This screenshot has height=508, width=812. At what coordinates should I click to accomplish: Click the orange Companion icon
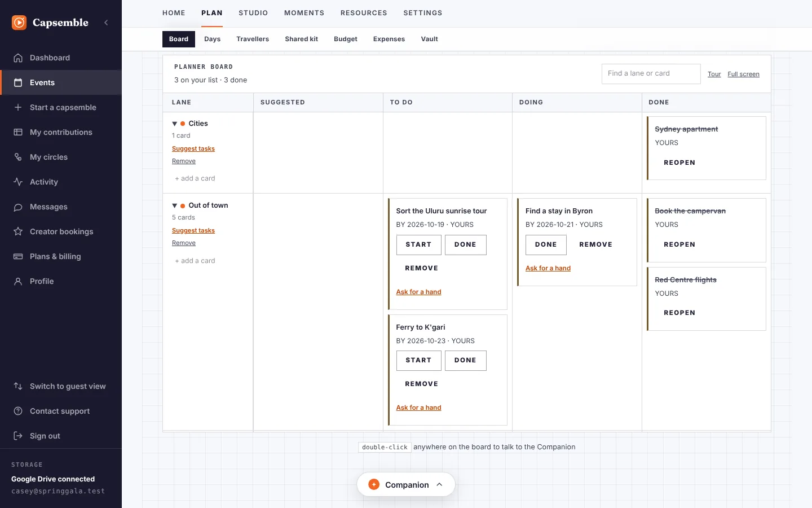point(374,484)
